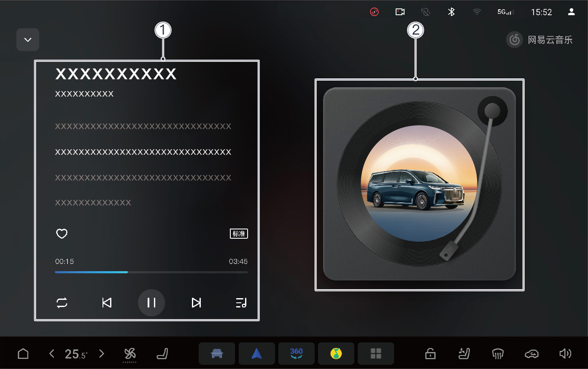This screenshot has height=369, width=588.
Task: Skip to the next track
Action: click(196, 303)
